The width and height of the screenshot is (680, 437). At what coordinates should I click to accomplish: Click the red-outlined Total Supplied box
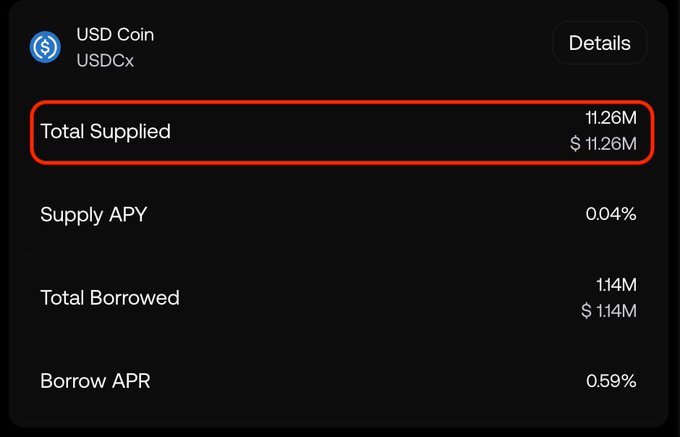click(340, 131)
